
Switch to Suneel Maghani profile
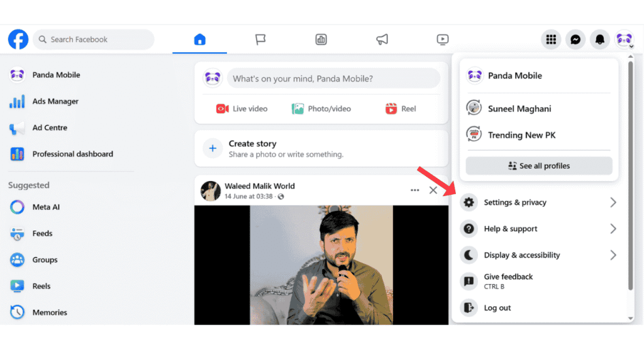[539, 109]
